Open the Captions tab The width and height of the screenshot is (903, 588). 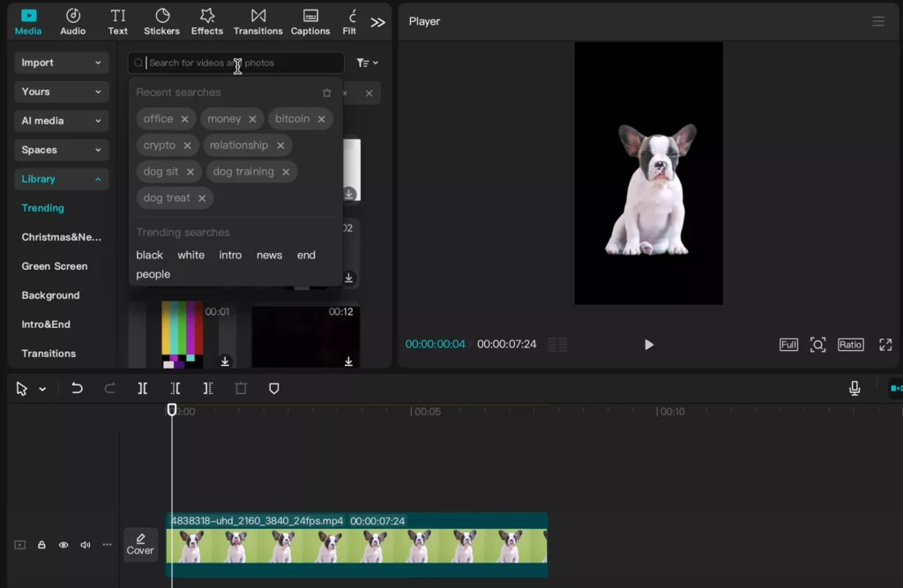[310, 22]
